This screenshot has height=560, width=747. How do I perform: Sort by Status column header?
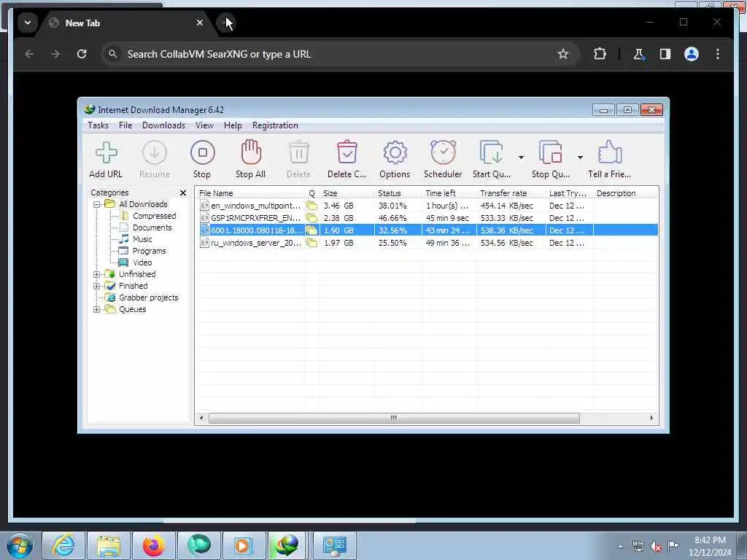398,193
